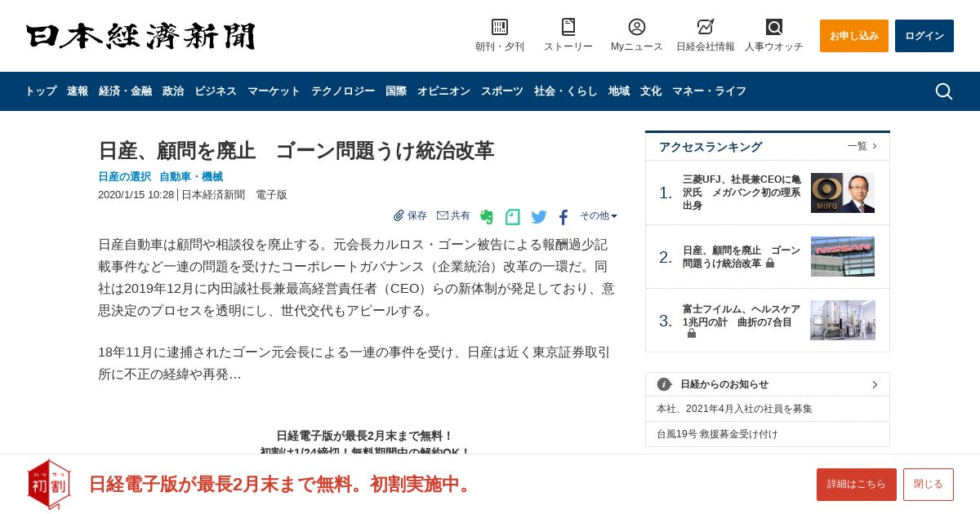Click the ログイン button

coord(924,36)
